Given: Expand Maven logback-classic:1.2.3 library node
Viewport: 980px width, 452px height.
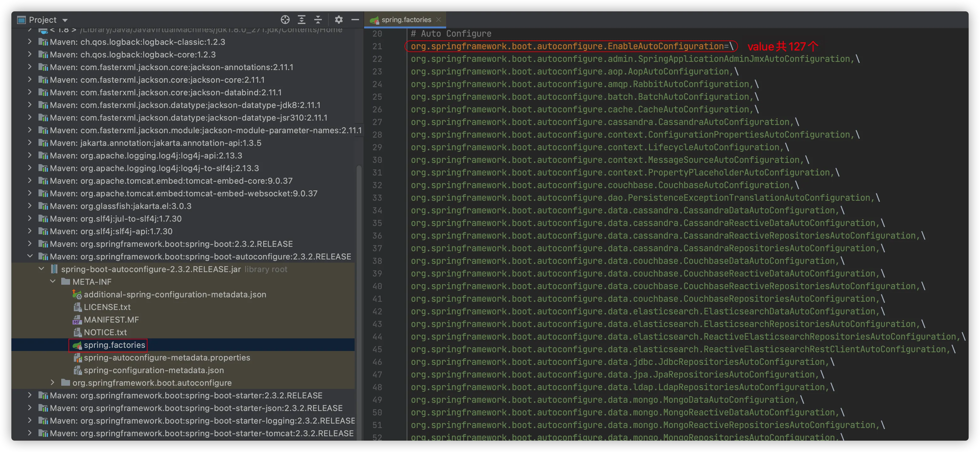Looking at the screenshot, I should 30,42.
